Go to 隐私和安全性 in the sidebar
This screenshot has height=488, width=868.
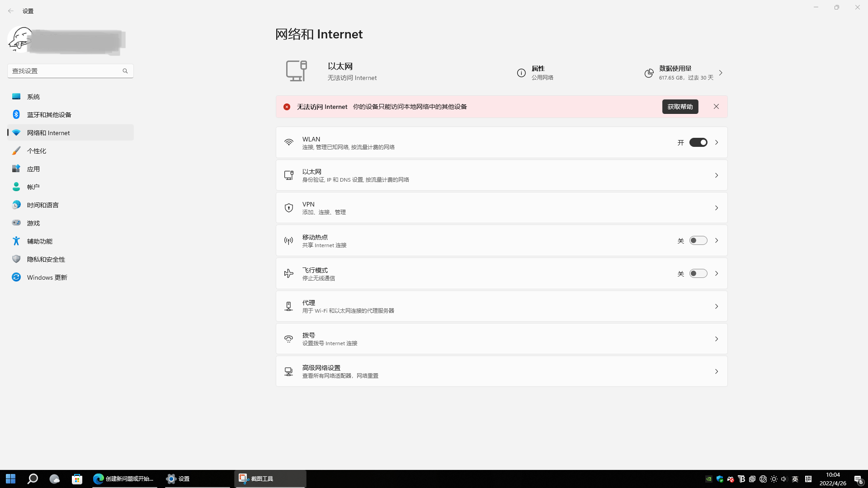45,259
